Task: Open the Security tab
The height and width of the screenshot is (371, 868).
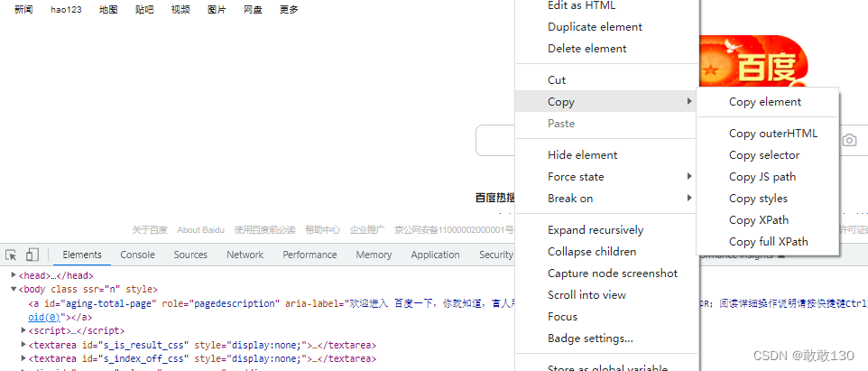Action: pos(496,255)
